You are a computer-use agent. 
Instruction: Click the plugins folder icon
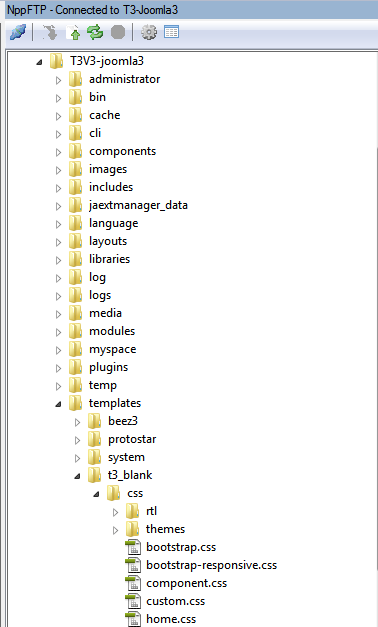pyautogui.click(x=75, y=367)
